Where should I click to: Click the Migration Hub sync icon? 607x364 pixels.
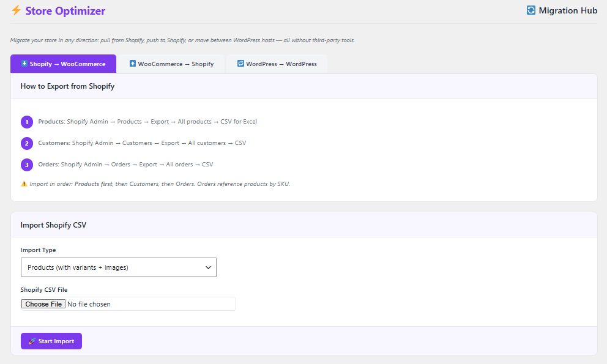coord(531,10)
